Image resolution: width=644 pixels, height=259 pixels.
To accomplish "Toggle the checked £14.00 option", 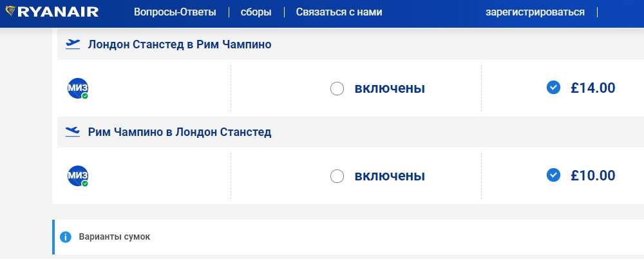I will click(x=553, y=88).
